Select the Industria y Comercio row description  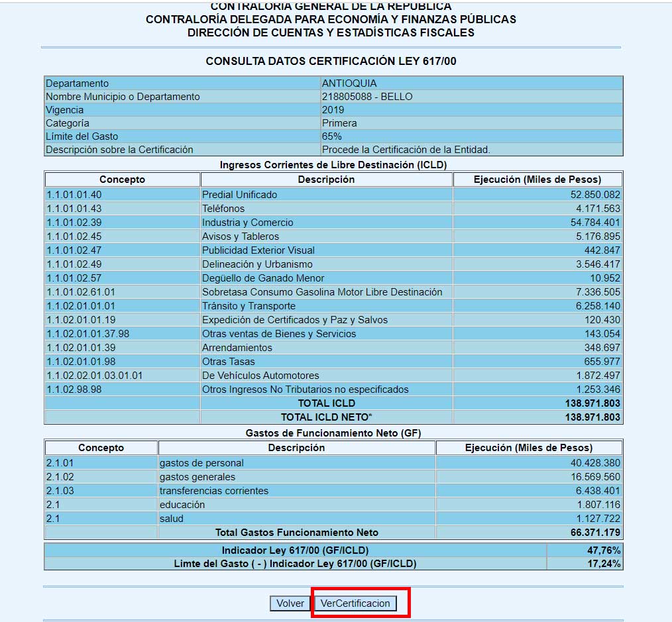(247, 223)
